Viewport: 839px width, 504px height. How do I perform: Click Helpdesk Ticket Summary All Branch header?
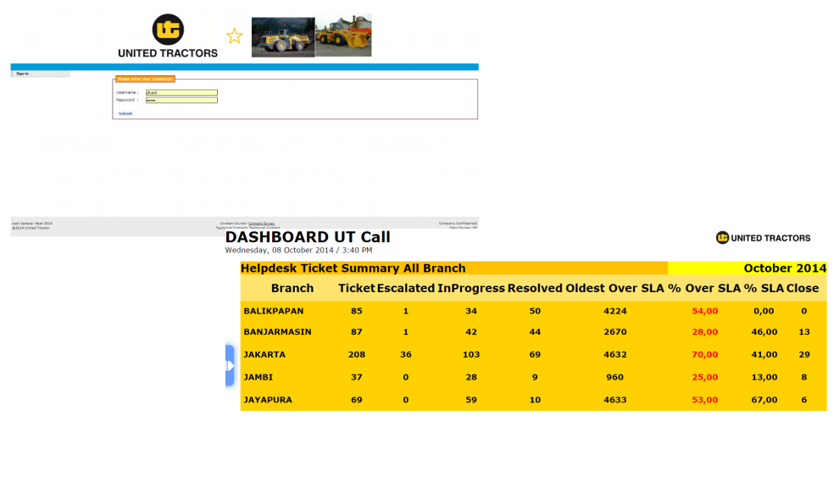353,268
